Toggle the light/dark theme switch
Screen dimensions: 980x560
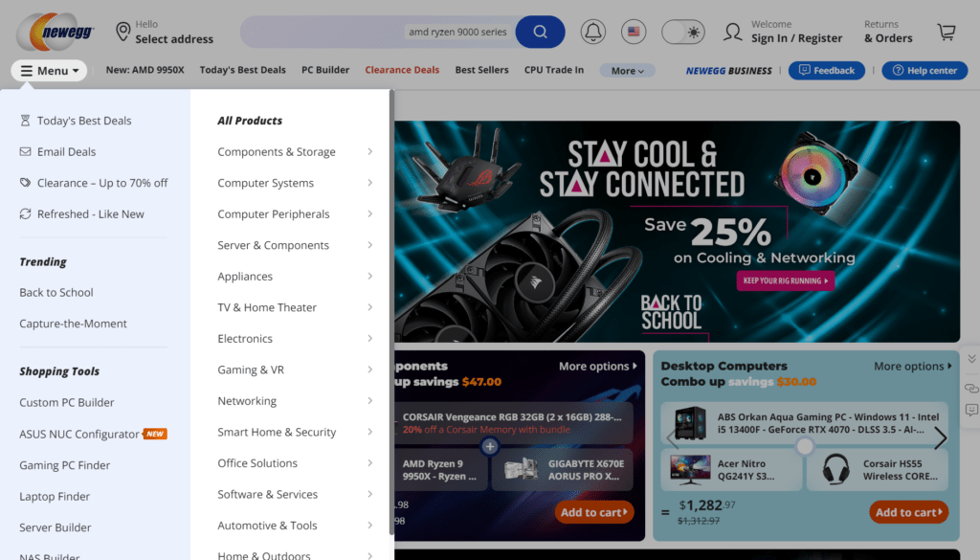683,32
